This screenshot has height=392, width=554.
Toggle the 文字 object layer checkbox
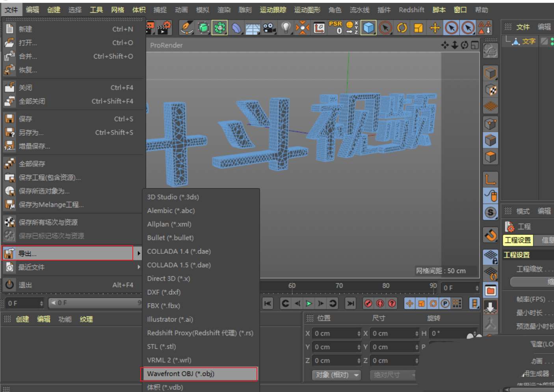point(544,41)
